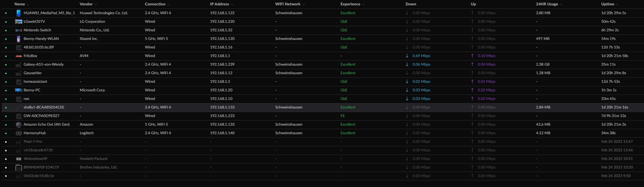Click the 04:03:d6:55:8b:1e device icon

pos(18,176)
